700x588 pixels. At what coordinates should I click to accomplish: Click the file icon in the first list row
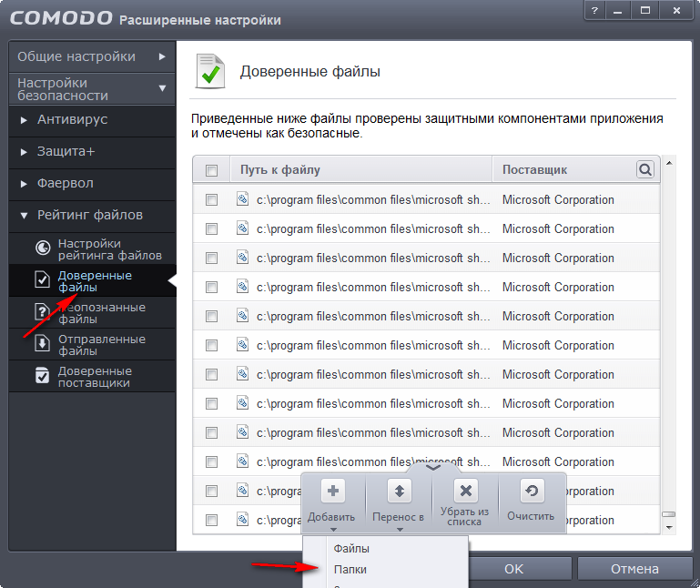pos(242,198)
